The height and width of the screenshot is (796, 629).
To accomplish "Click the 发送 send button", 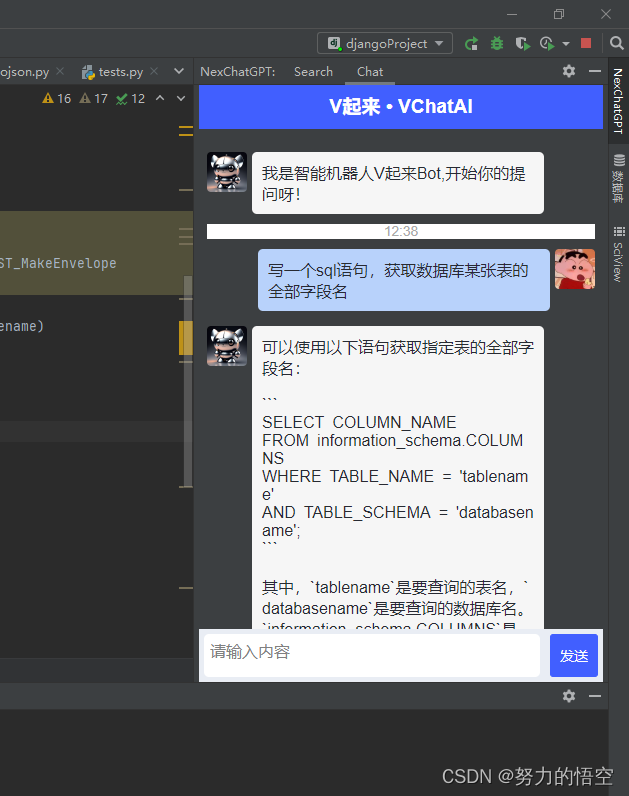I will [x=574, y=655].
